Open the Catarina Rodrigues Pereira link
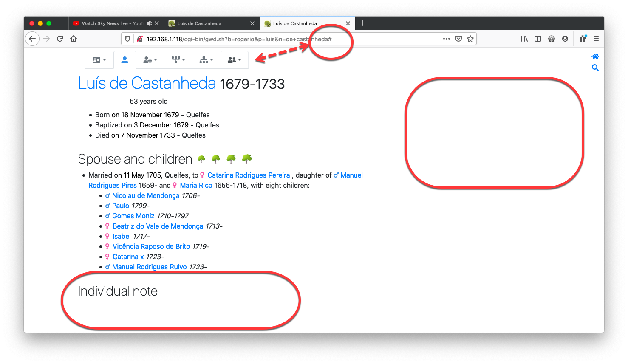Screen dimensions: 628x364 tap(248, 175)
